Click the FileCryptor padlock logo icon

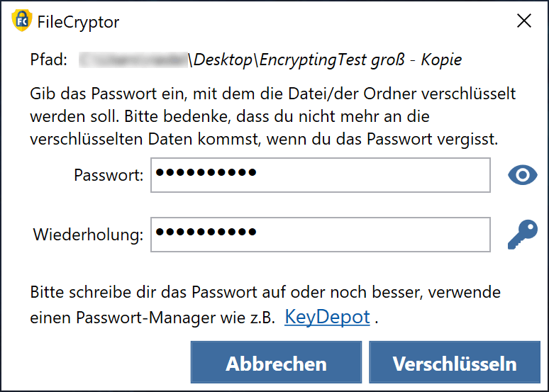coord(21,21)
